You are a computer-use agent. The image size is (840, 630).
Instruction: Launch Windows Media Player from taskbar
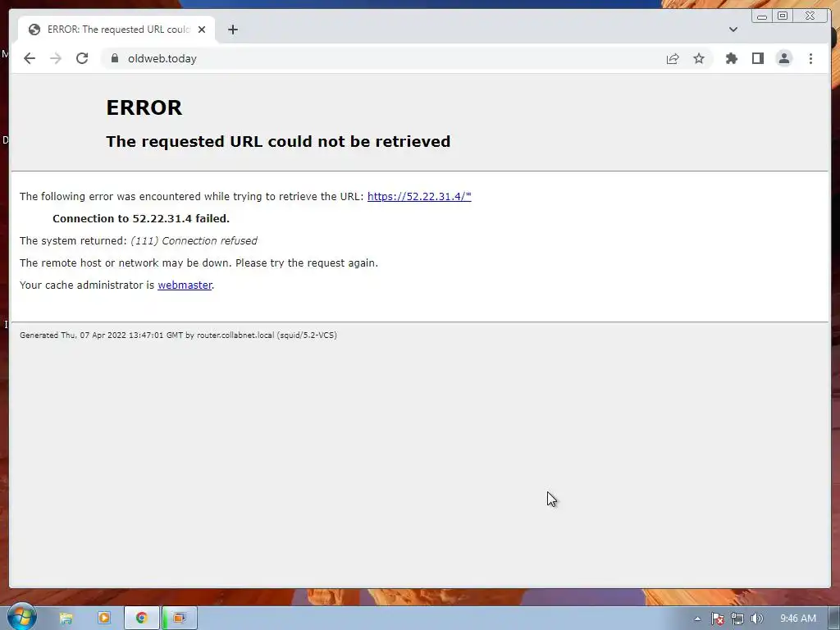(104, 619)
